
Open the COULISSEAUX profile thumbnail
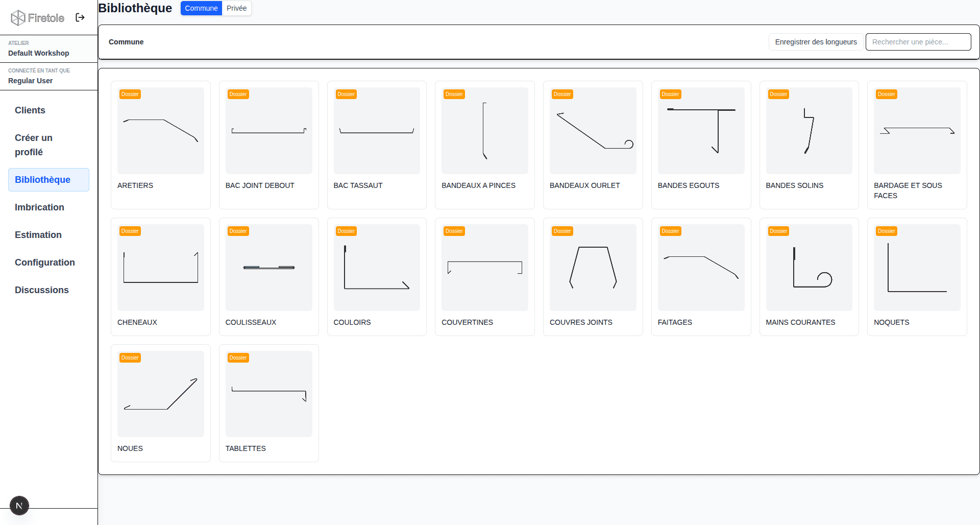(269, 268)
